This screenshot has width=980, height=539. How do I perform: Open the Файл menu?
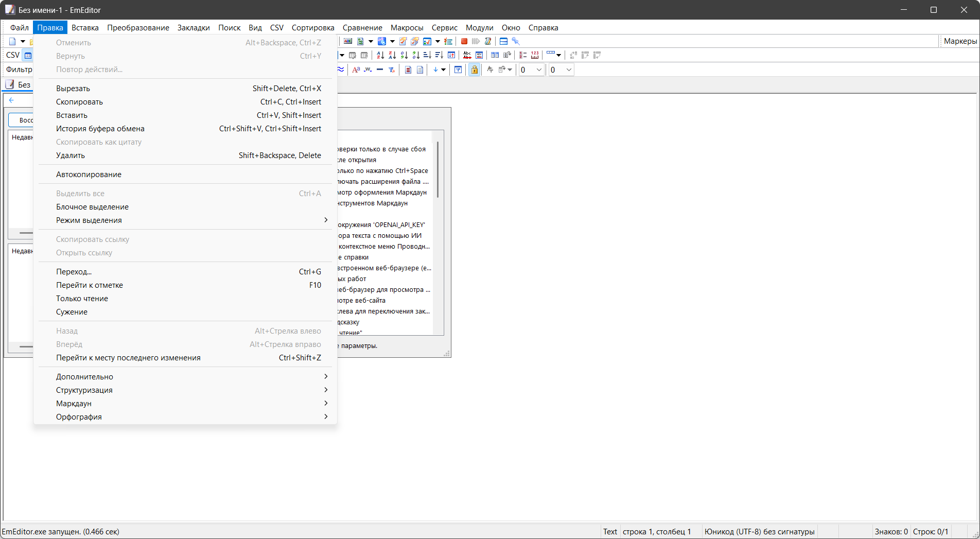[20, 28]
